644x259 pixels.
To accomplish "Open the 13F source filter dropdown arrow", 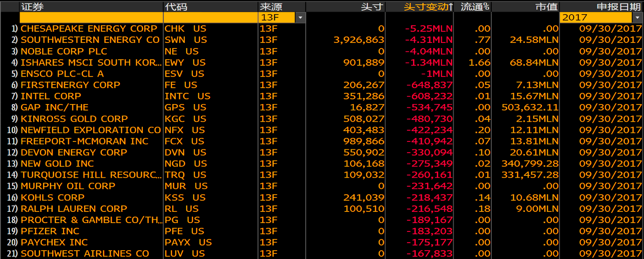I will tap(300, 18).
